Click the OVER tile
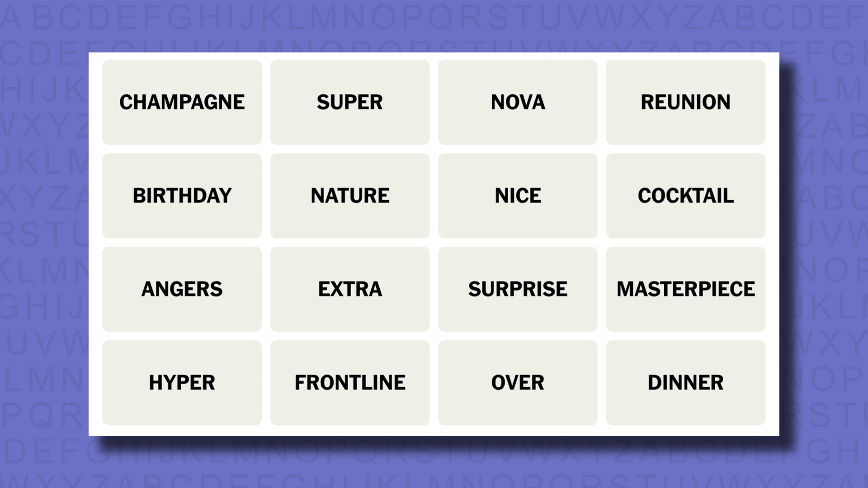This screenshot has height=488, width=868. coord(518,382)
